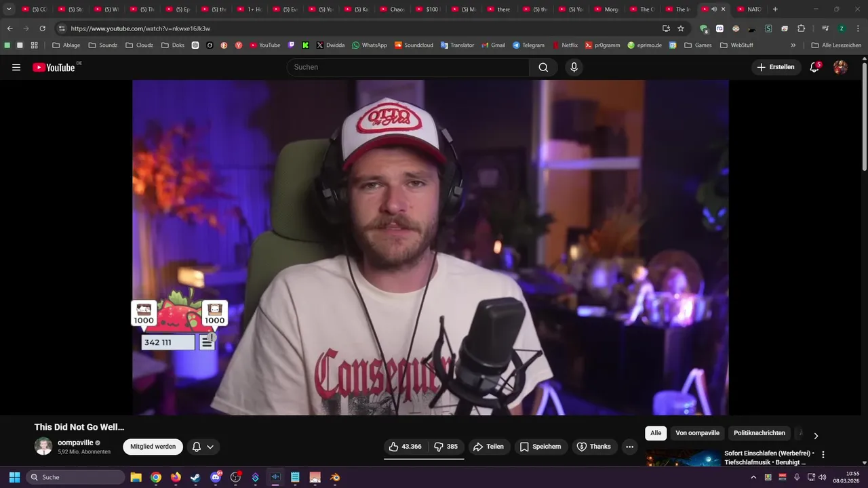Image resolution: width=868 pixels, height=488 pixels.
Task: Open the notifications bell in the YouTube header
Action: click(x=814, y=67)
